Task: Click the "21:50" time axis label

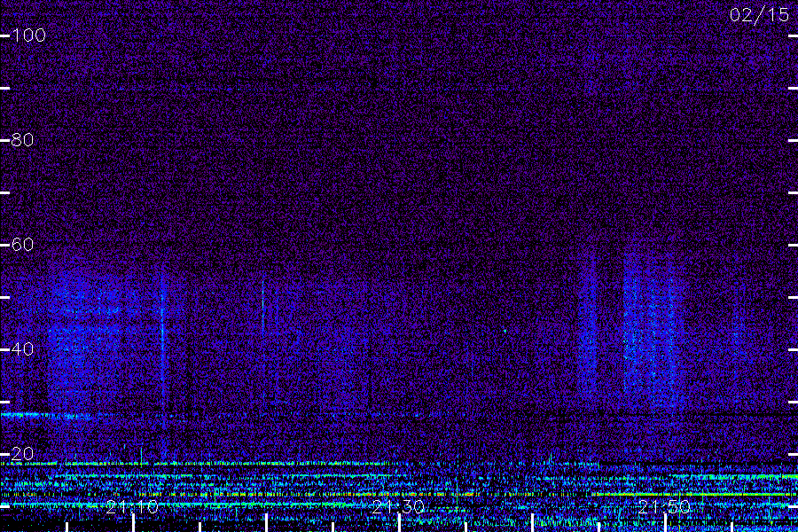Action: pos(664,507)
